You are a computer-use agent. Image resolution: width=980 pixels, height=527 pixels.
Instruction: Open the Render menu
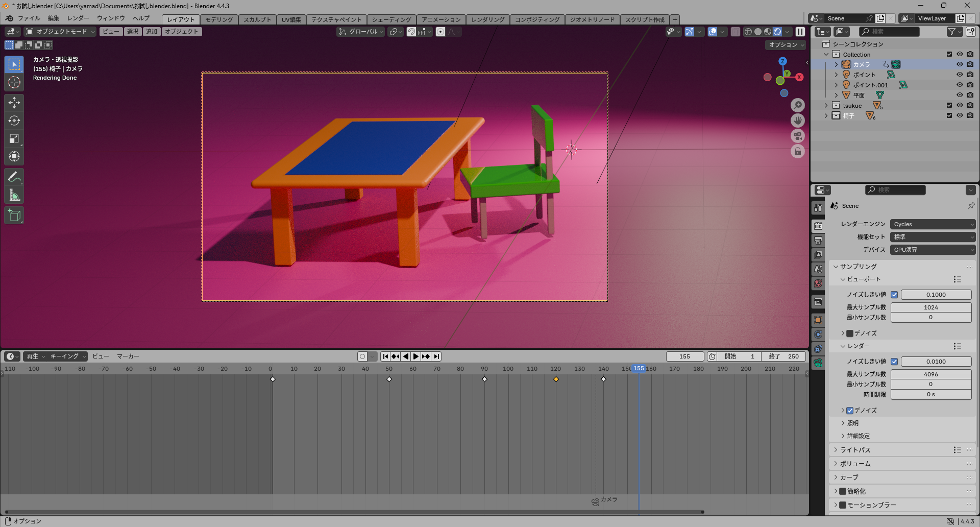pyautogui.click(x=78, y=18)
